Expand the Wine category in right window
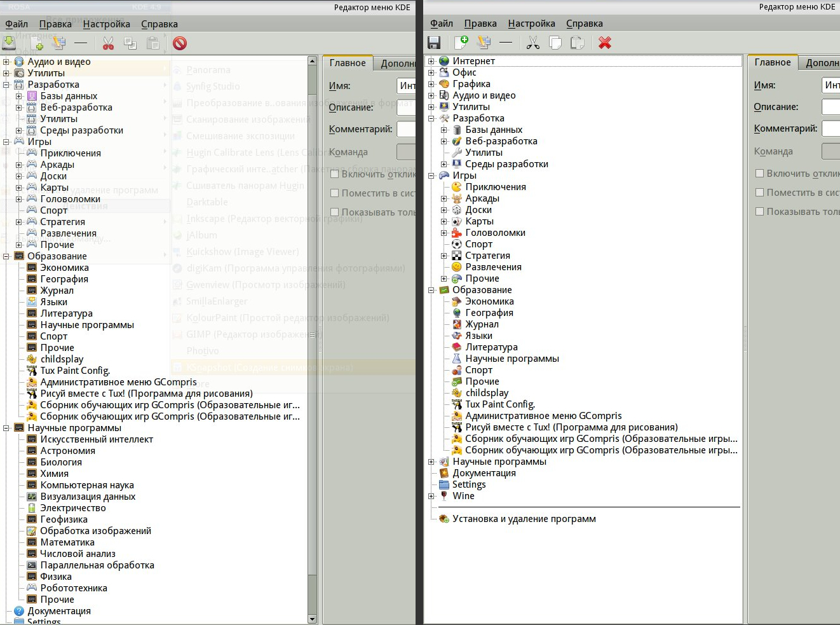This screenshot has height=625, width=840. click(x=431, y=496)
